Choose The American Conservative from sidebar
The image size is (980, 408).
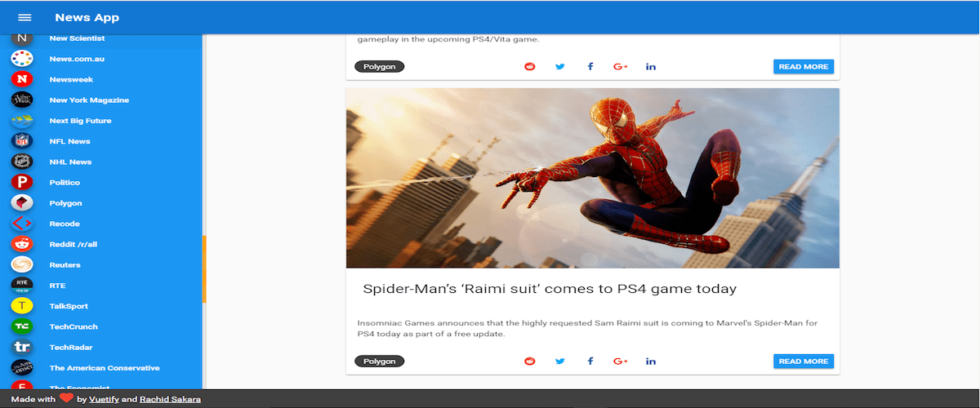pyautogui.click(x=105, y=368)
